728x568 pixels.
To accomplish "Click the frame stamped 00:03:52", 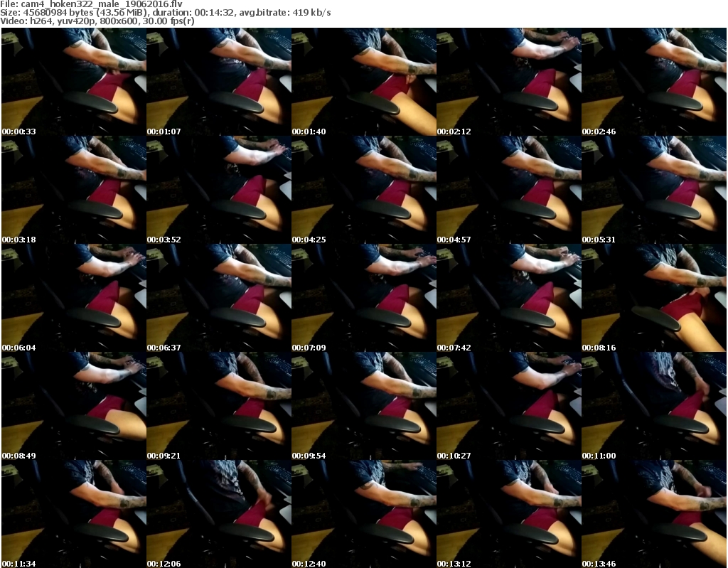I will 219,190.
